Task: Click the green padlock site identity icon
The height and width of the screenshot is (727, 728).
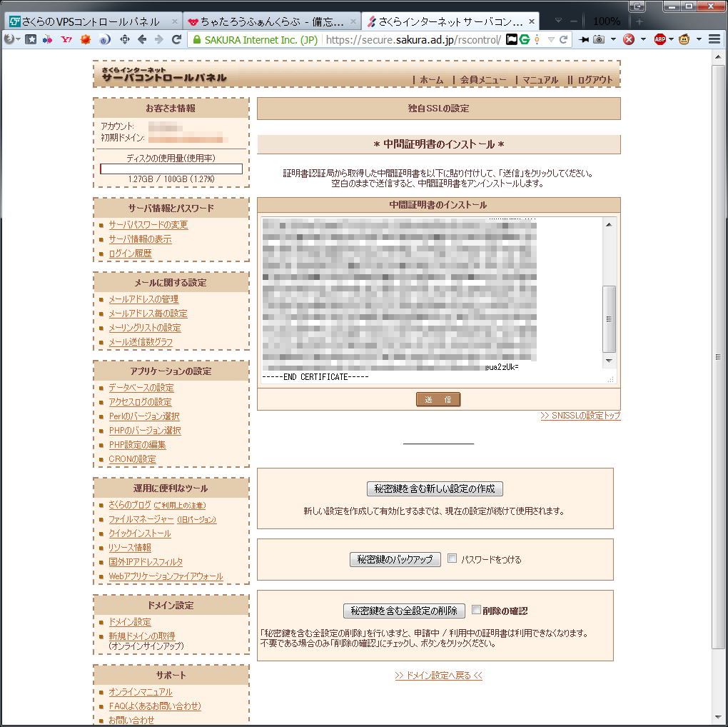Action: pyautogui.click(x=197, y=40)
